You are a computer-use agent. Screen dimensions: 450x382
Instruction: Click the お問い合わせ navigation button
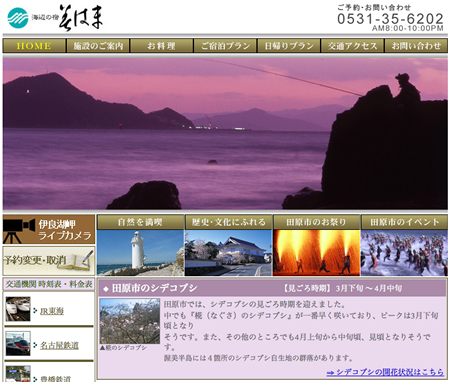(x=416, y=46)
